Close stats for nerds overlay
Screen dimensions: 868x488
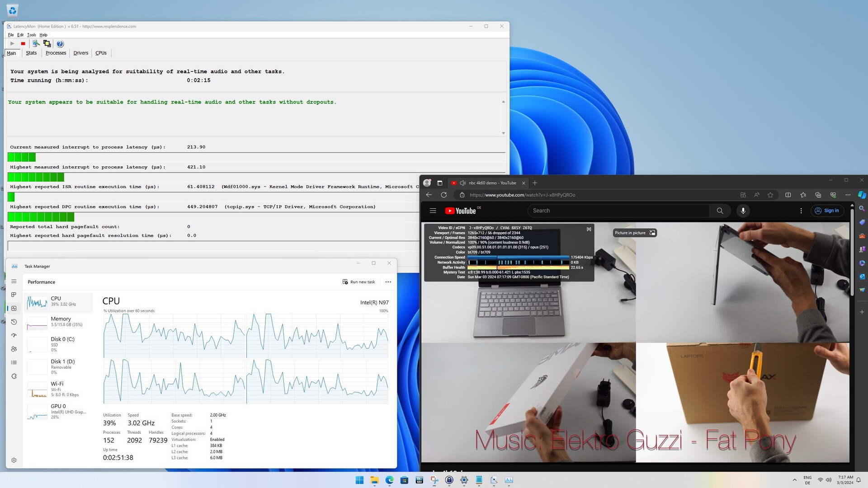pyautogui.click(x=589, y=229)
